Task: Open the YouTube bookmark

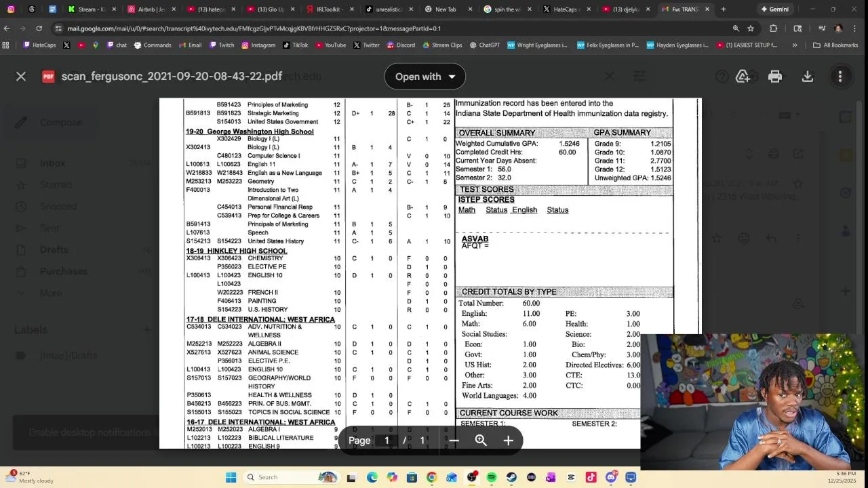Action: pos(330,45)
